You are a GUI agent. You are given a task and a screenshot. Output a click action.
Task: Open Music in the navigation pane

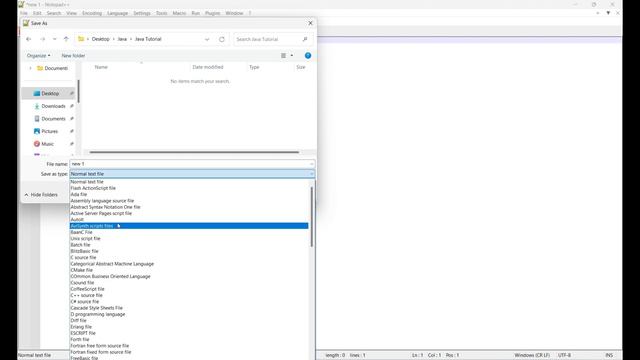(47, 144)
